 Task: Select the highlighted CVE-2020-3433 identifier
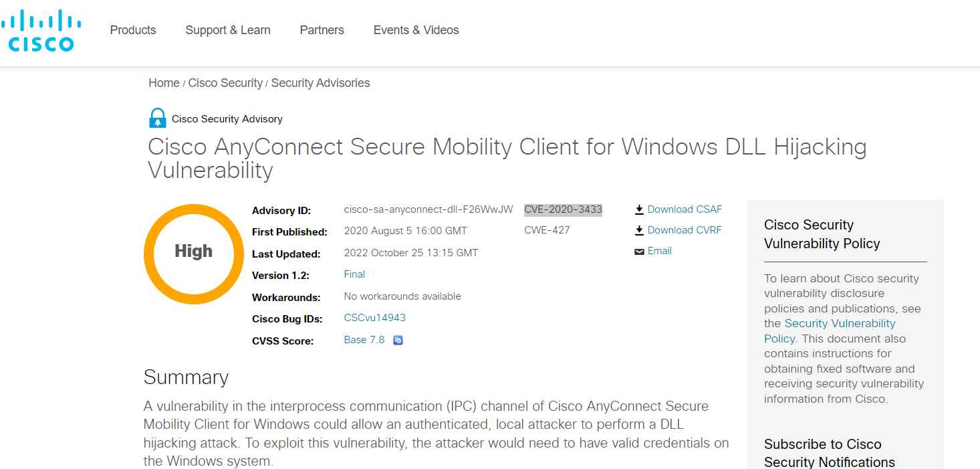563,209
